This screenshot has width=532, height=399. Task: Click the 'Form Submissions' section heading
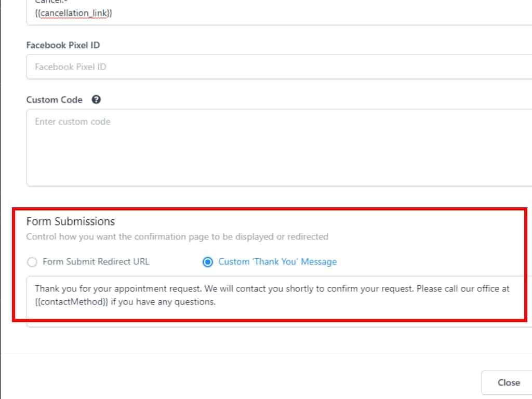[71, 221]
